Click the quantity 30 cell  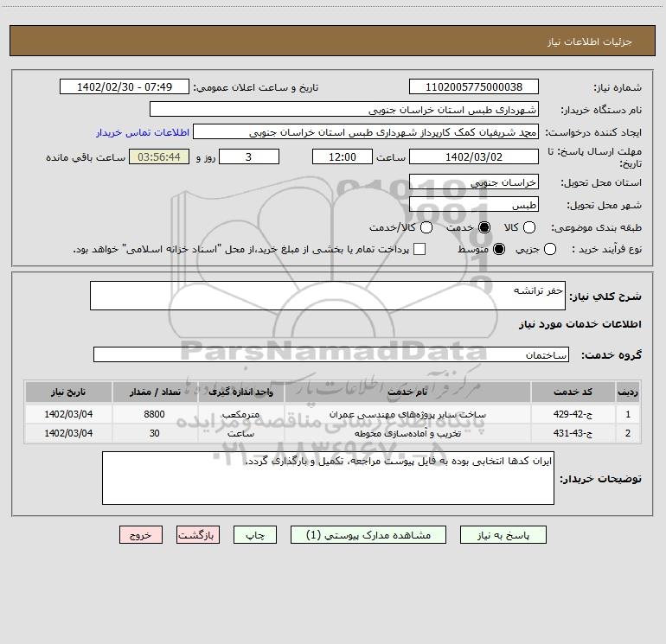click(155, 433)
